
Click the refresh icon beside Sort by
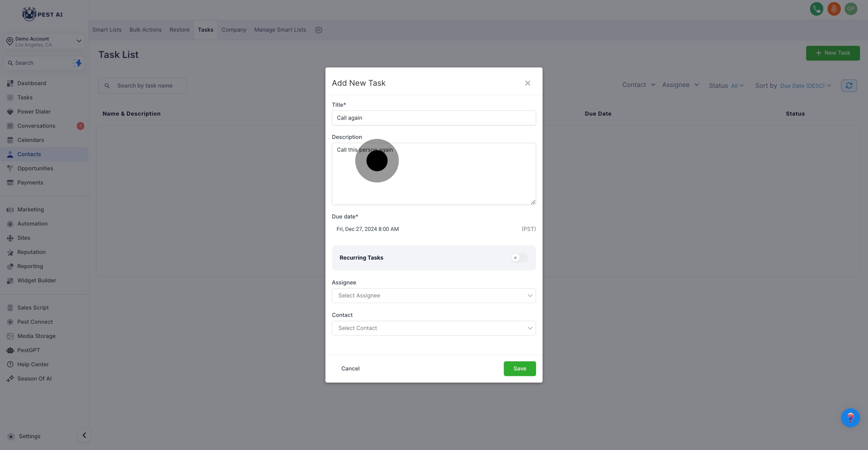tap(848, 85)
